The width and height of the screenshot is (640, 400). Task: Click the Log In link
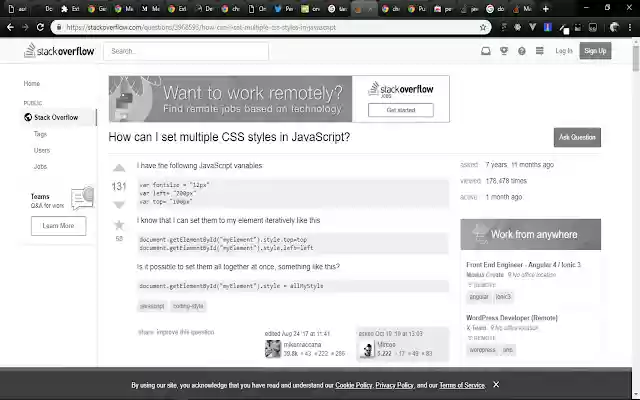pyautogui.click(x=564, y=51)
